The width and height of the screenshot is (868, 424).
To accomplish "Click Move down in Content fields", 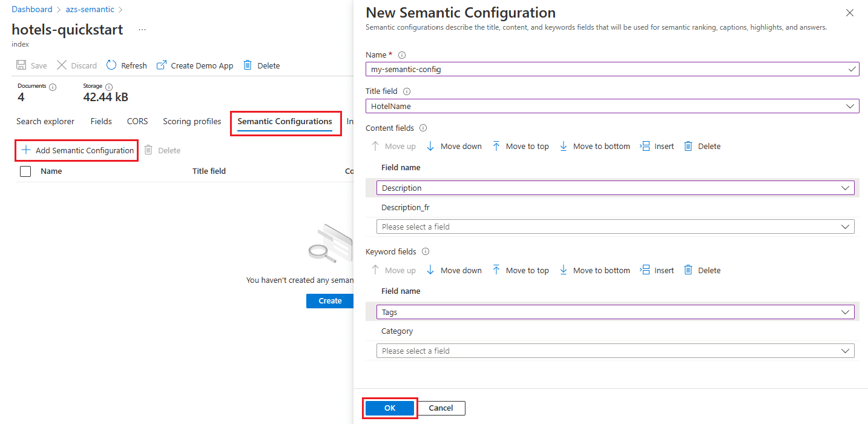I will pos(454,146).
